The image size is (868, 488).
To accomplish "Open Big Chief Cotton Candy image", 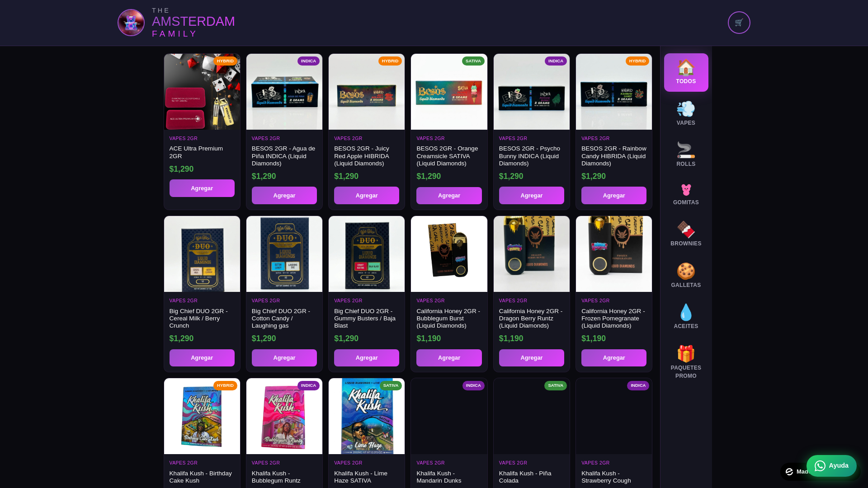I will (284, 254).
